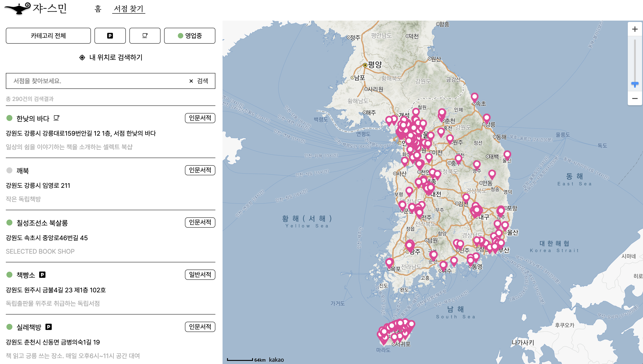Click the map marker near 강릉
The width and height of the screenshot is (643, 364).
[487, 119]
